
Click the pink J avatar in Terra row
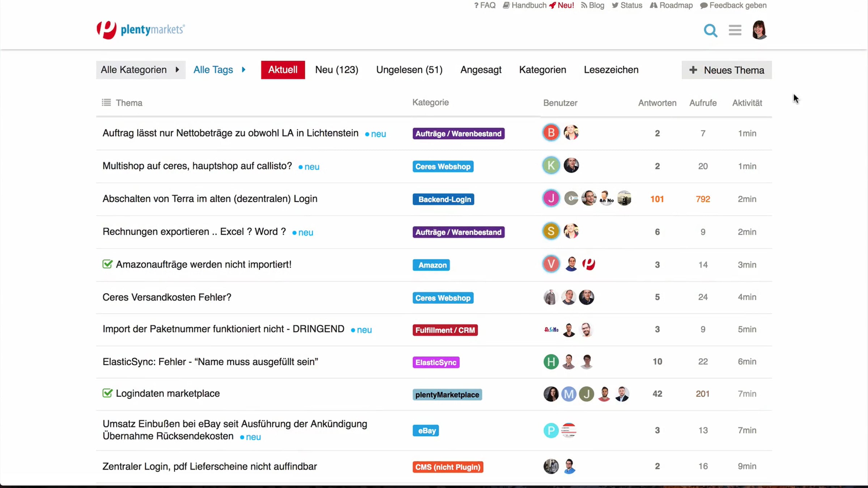[x=551, y=198]
